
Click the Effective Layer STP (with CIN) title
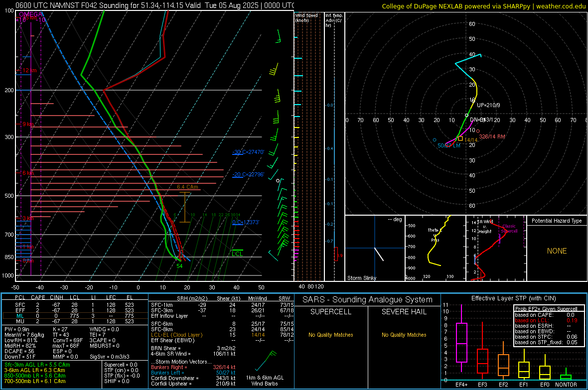514,298
